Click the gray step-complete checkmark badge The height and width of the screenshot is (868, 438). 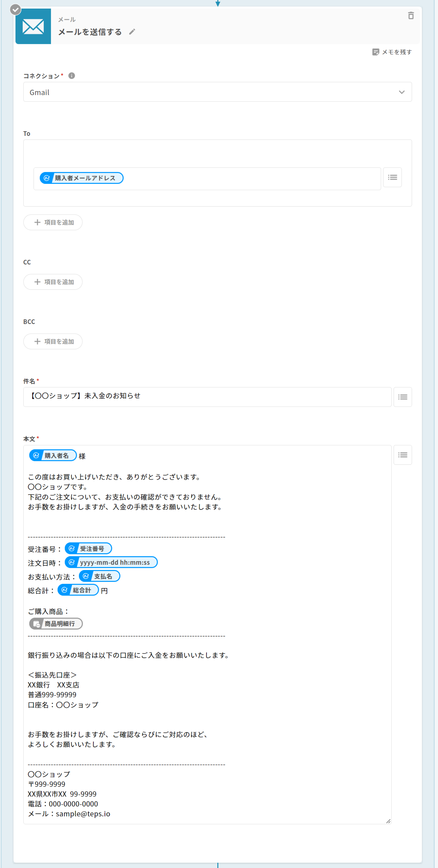click(15, 10)
